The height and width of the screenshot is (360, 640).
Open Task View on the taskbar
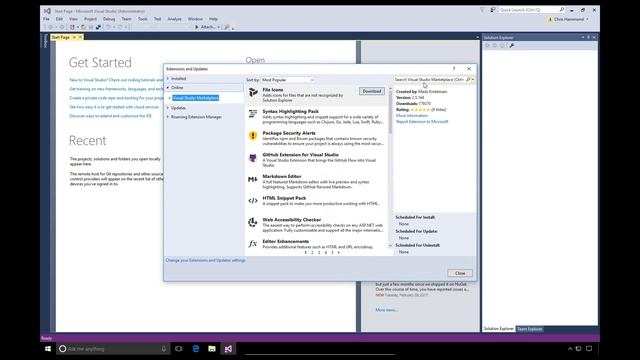(179, 349)
